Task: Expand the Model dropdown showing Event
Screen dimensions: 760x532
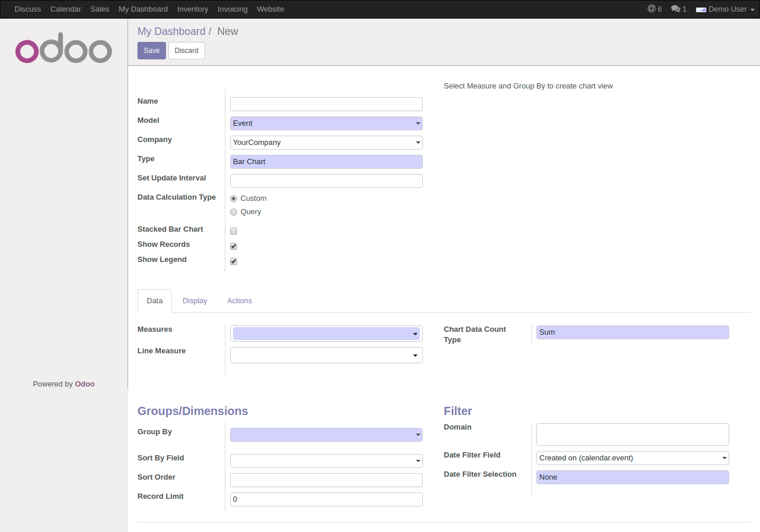Action: click(326, 123)
